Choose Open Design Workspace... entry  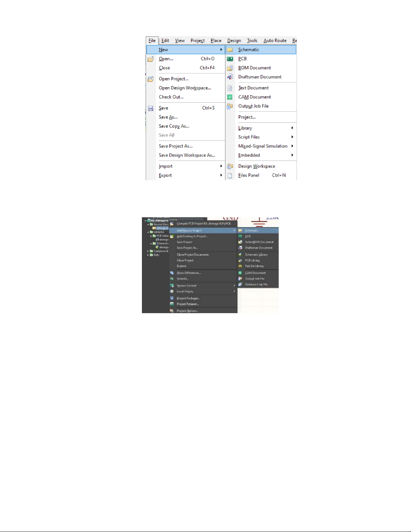tap(185, 88)
